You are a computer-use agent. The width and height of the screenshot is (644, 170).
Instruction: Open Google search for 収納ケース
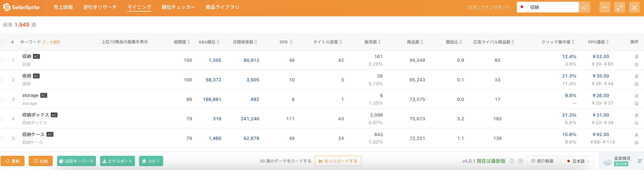(x=636, y=142)
